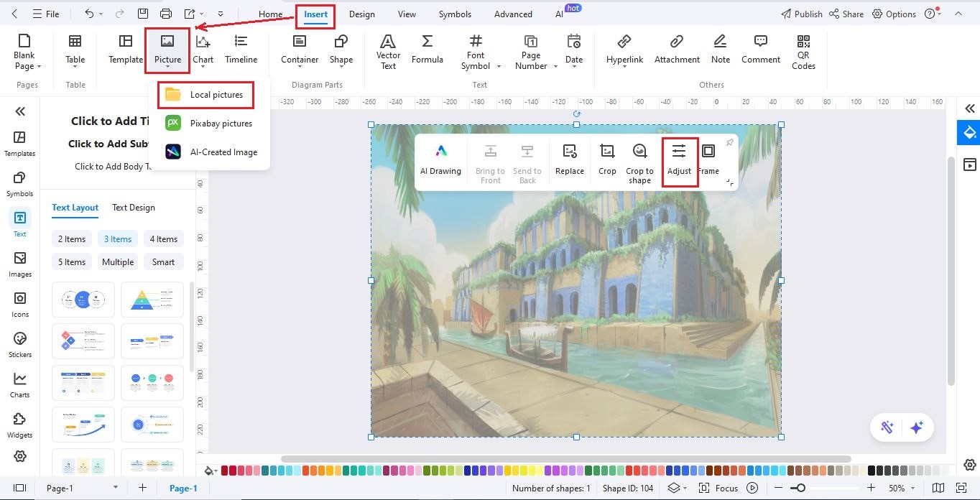
Task: Select the Smart layout filter
Action: tap(163, 262)
